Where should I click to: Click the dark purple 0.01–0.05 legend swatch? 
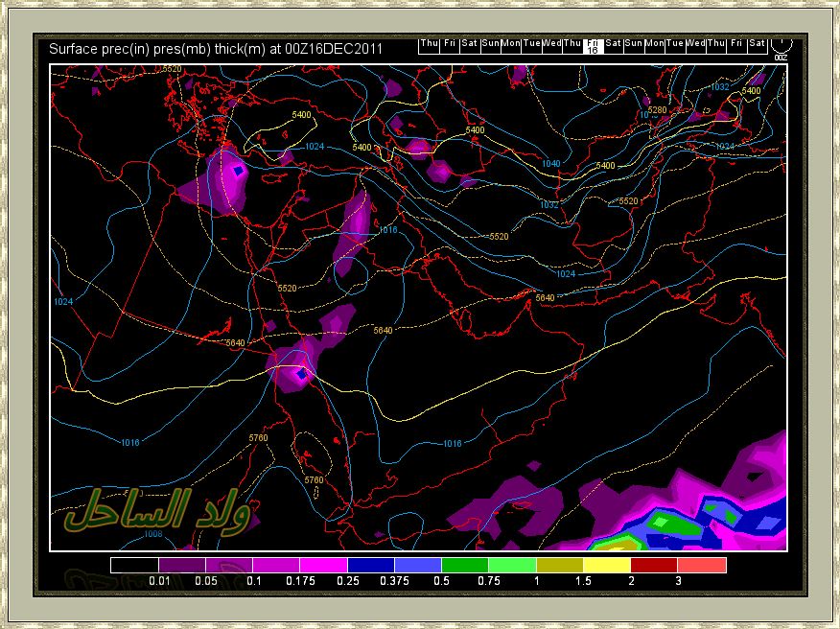click(181, 566)
